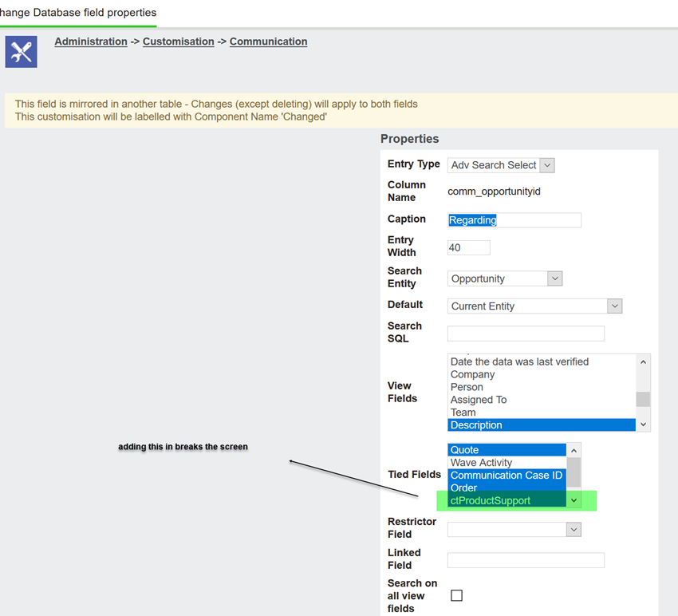This screenshot has height=616, width=678.
Task: Click the Linked Field input box
Action: 526,560
